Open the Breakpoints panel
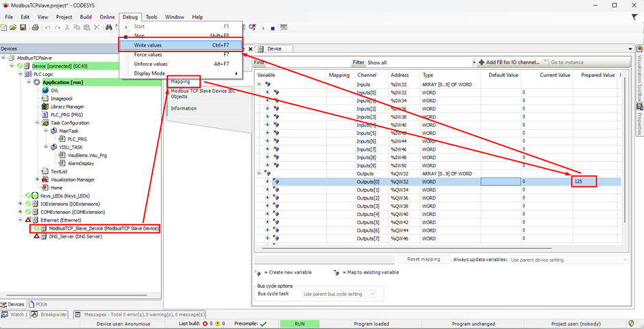 pyautogui.click(x=49, y=315)
